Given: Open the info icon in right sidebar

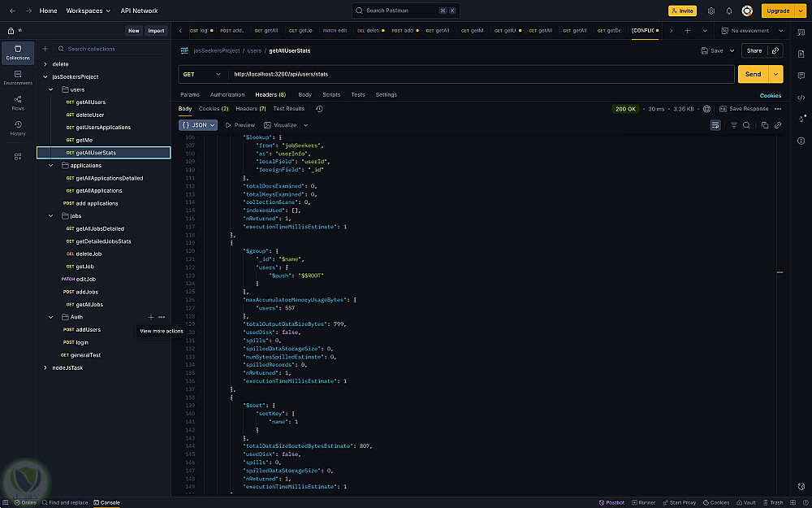Looking at the screenshot, I should coord(801,141).
